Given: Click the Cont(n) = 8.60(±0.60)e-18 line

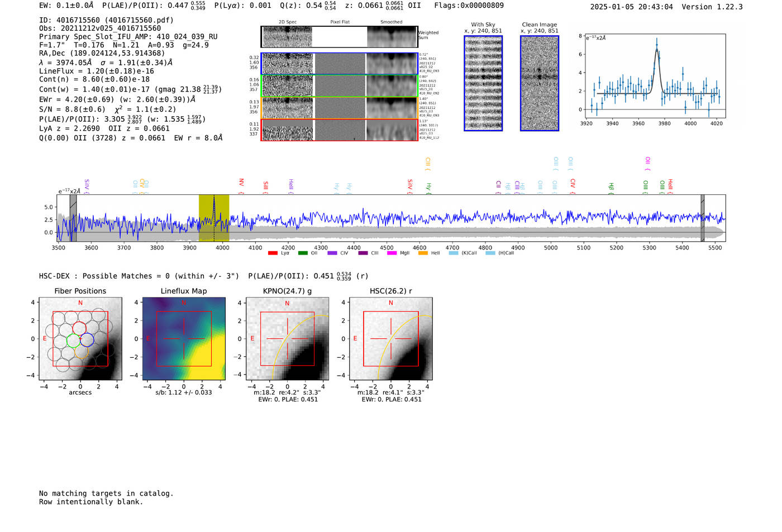Looking at the screenshot, I should point(94,79).
